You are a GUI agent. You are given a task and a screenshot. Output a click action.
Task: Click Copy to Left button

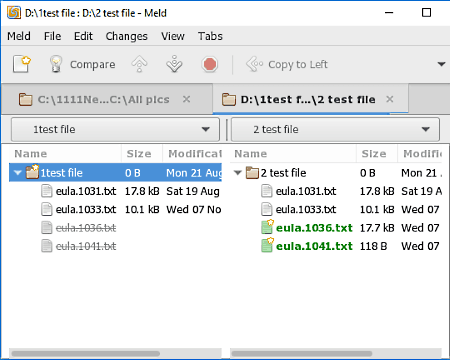(287, 64)
